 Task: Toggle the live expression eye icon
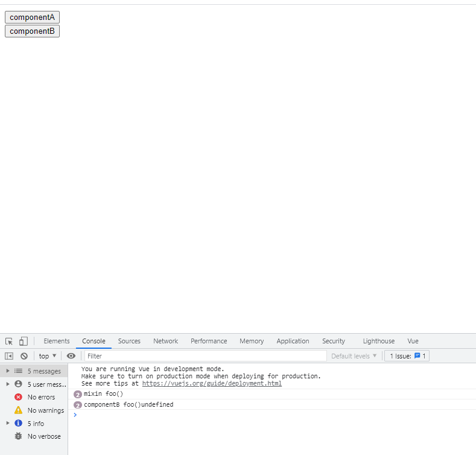point(71,356)
